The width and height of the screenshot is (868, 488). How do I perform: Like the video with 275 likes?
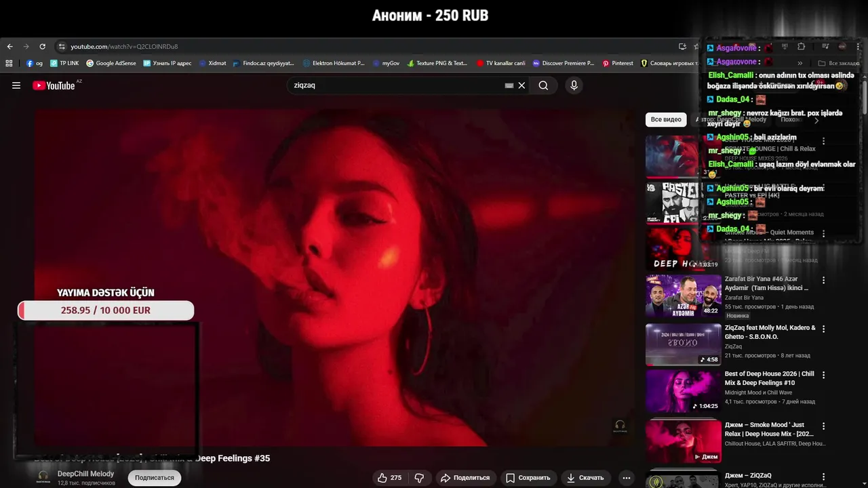[390, 478]
